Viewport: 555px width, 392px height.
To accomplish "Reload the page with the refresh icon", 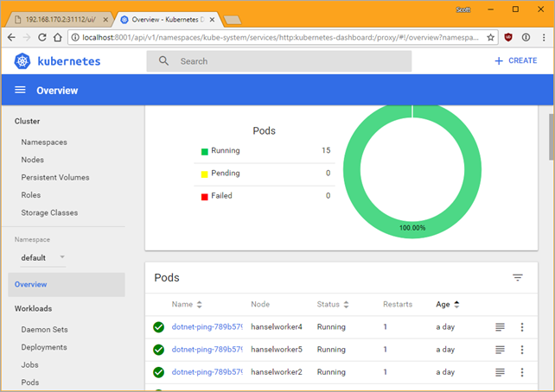I will tap(42, 37).
